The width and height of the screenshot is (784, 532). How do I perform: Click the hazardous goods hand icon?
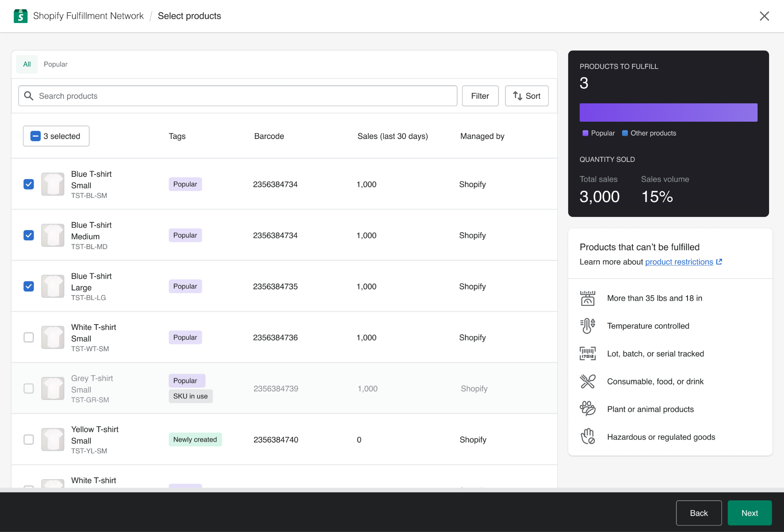point(588,437)
